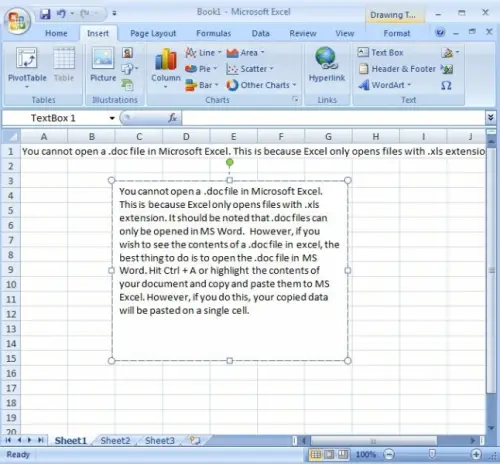Switch to the Home ribbon tab
This screenshot has width=500, height=464.
pyautogui.click(x=56, y=33)
